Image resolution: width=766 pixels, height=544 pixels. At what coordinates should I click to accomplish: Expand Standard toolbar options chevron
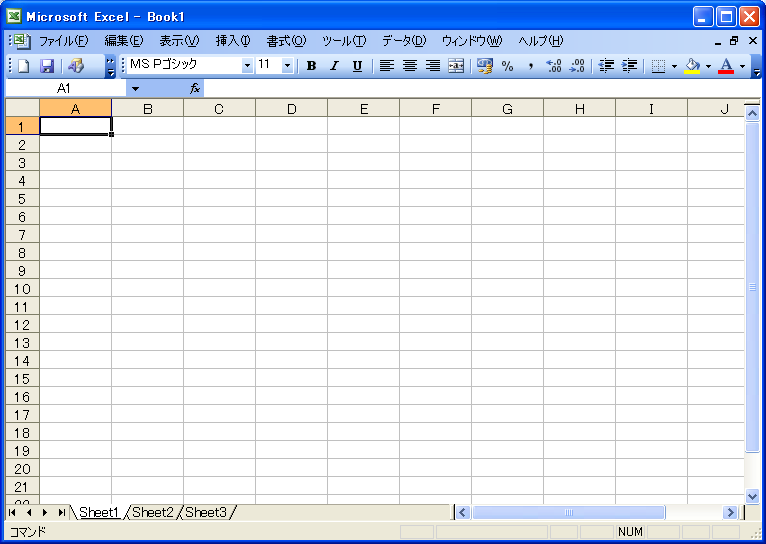pyautogui.click(x=111, y=66)
